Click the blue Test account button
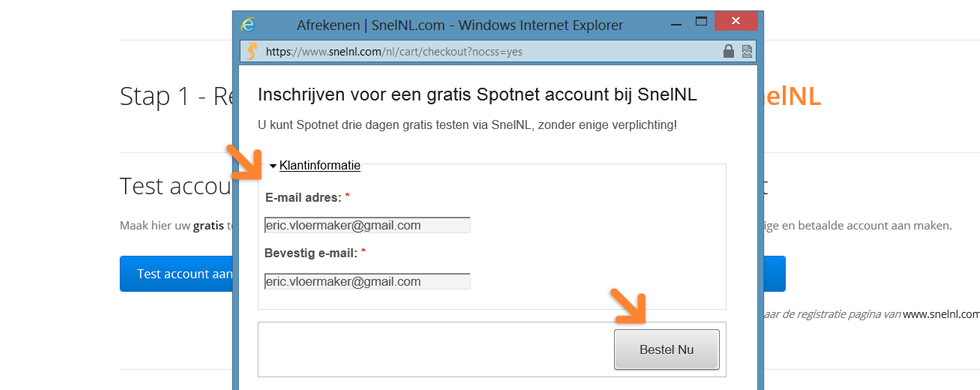 click(x=176, y=274)
